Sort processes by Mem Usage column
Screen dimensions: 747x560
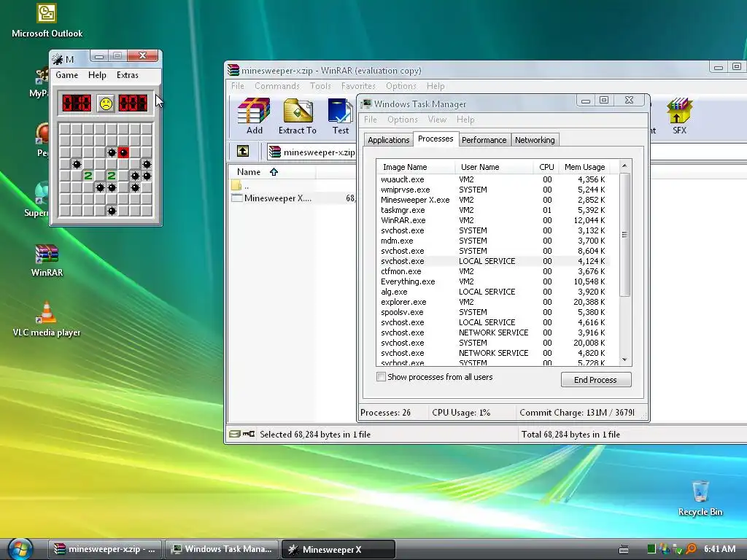point(584,167)
